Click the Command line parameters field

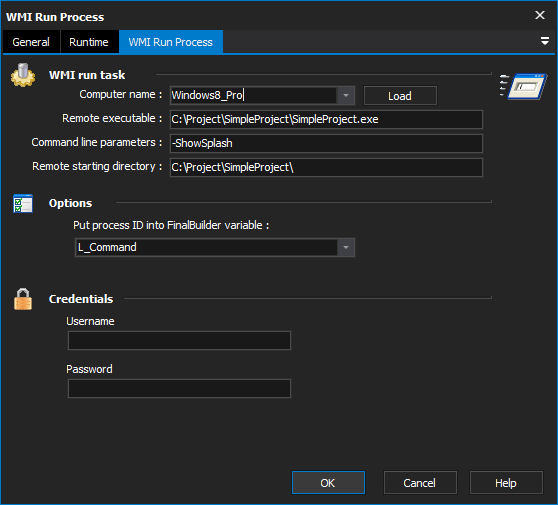point(326,143)
